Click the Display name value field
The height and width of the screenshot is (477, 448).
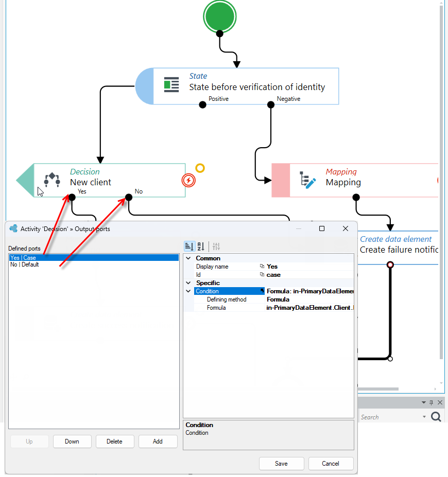click(x=309, y=267)
